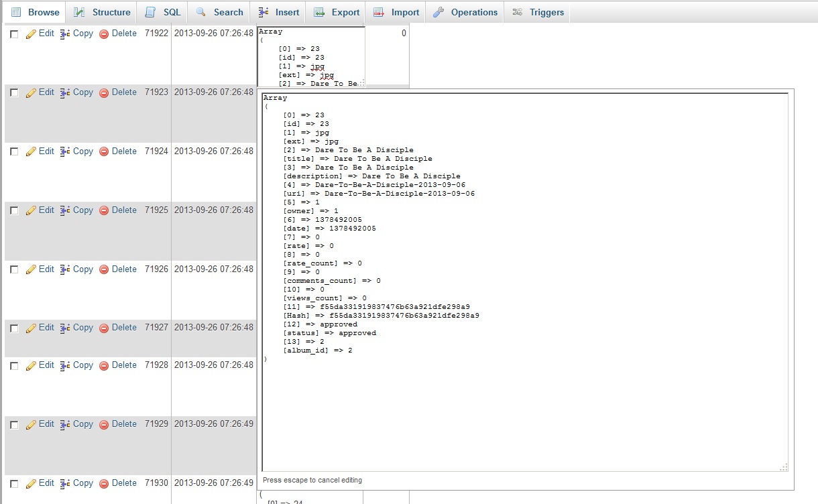
Task: Select the checkbox for row 71930
Action: (14, 483)
